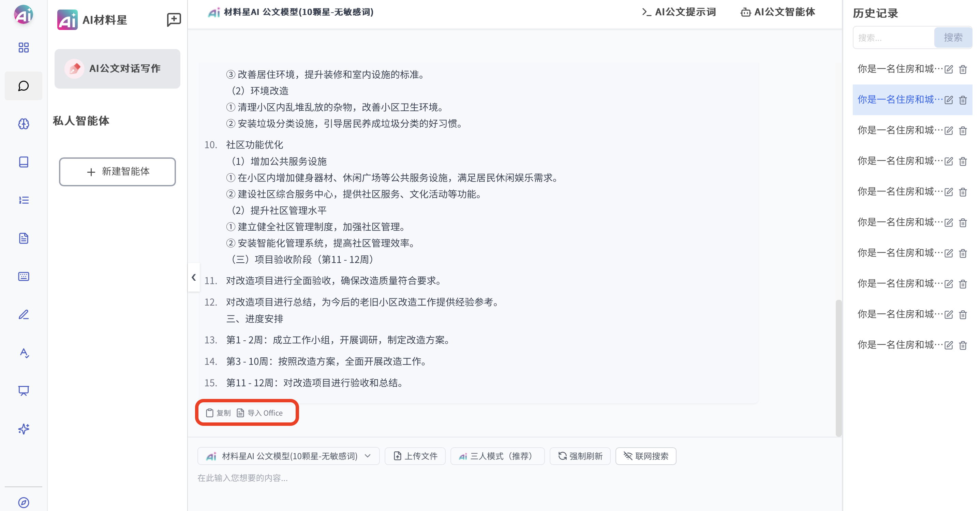This screenshot has width=980, height=511.
Task: Click the 新建智能体 button
Action: [x=117, y=171]
